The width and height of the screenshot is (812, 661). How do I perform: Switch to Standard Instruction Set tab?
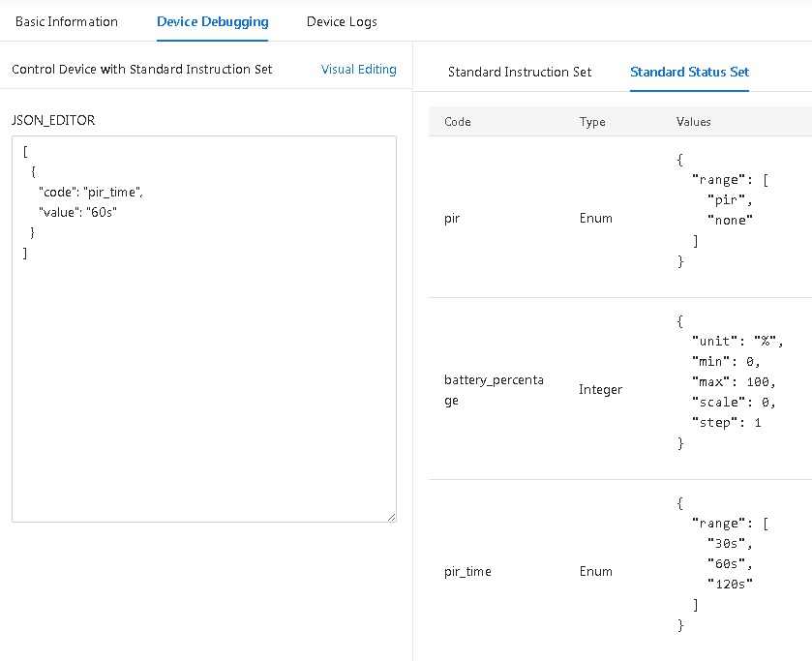click(520, 72)
